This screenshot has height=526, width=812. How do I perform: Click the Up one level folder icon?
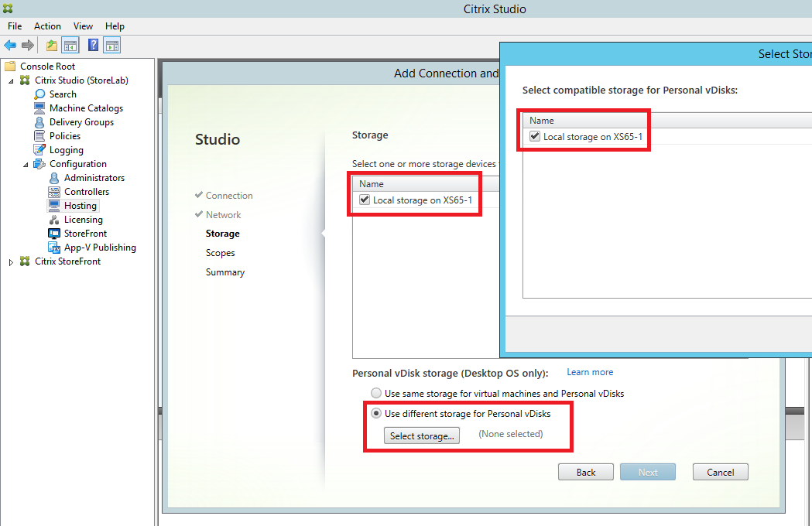point(52,46)
